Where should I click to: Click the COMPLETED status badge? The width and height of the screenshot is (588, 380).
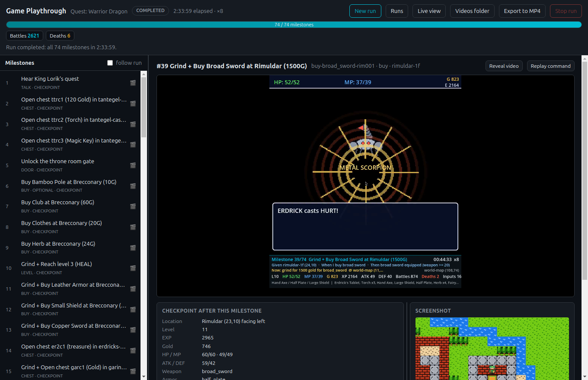[x=150, y=11]
